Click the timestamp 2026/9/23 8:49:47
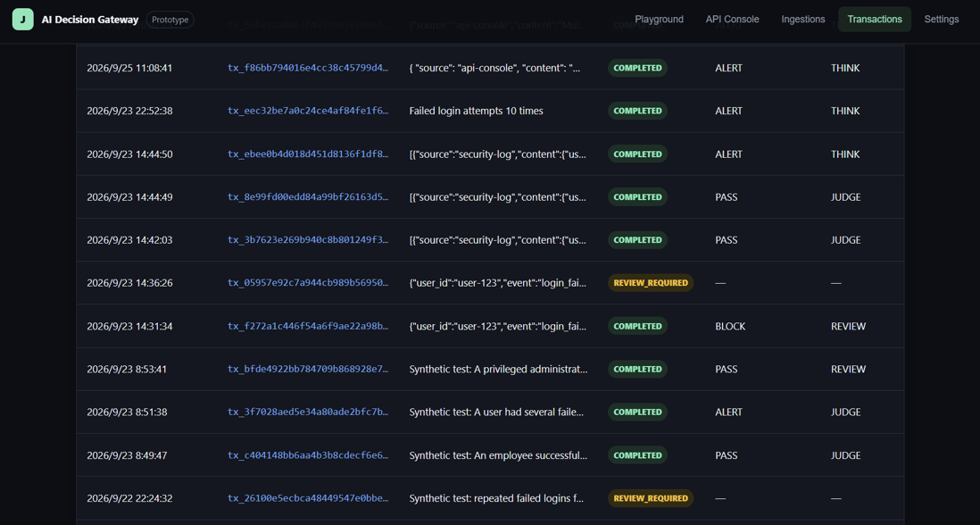The height and width of the screenshot is (525, 980). tap(127, 455)
